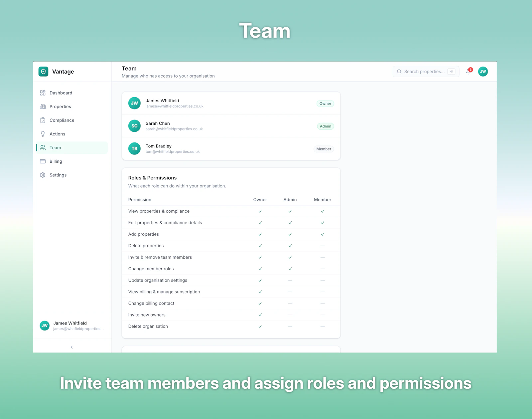The height and width of the screenshot is (419, 532).
Task: Click the Change member roles label
Action: [x=151, y=269]
